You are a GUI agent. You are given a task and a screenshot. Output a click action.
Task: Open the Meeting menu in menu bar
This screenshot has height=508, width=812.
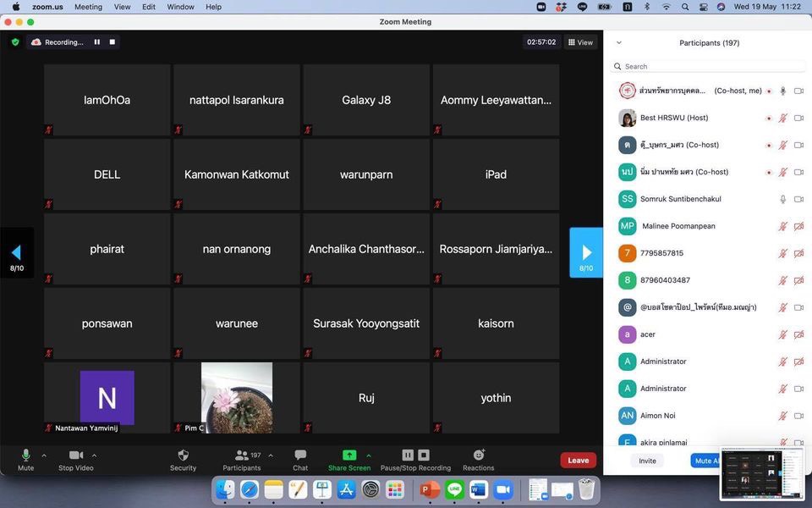(x=88, y=7)
